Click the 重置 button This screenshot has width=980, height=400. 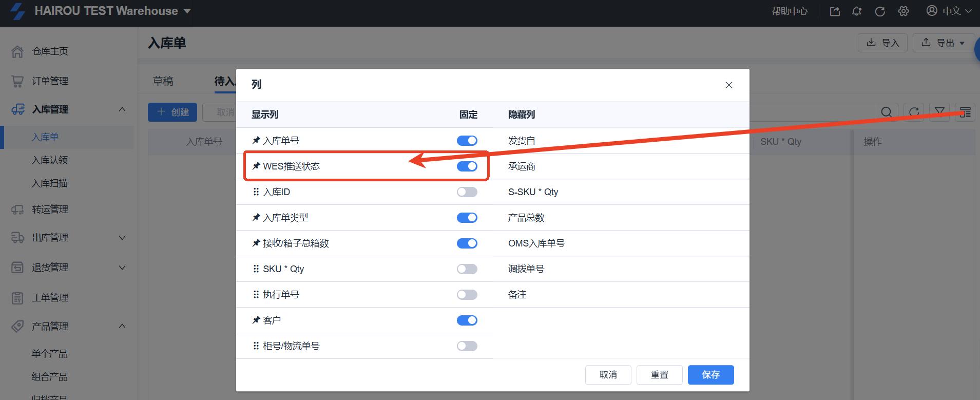coord(659,375)
